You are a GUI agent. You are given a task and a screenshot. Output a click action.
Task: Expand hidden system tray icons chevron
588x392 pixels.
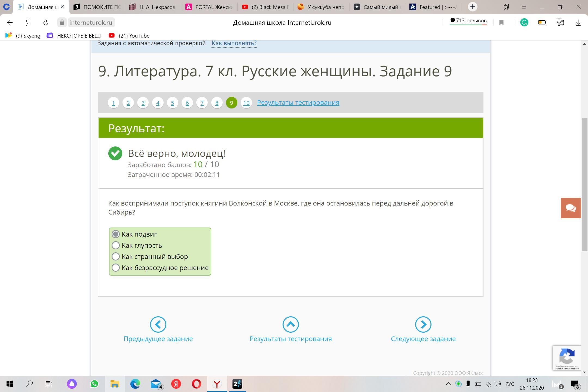click(x=448, y=384)
